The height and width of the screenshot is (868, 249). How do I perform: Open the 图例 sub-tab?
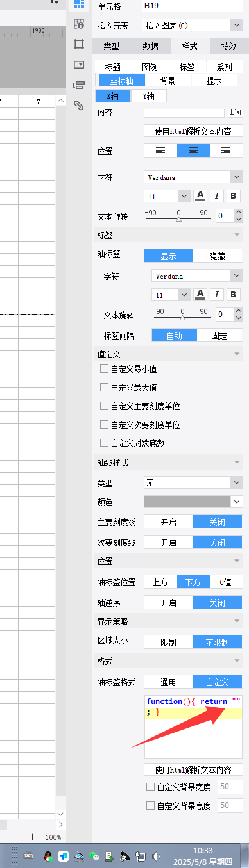[x=150, y=67]
